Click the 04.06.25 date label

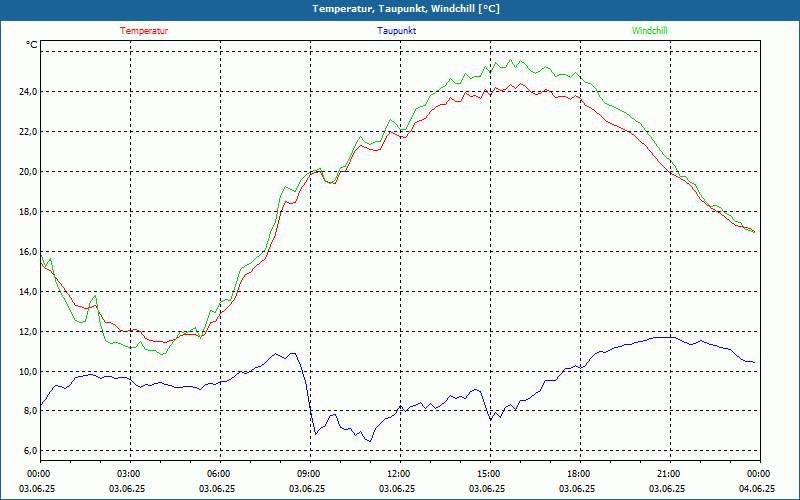point(757,488)
